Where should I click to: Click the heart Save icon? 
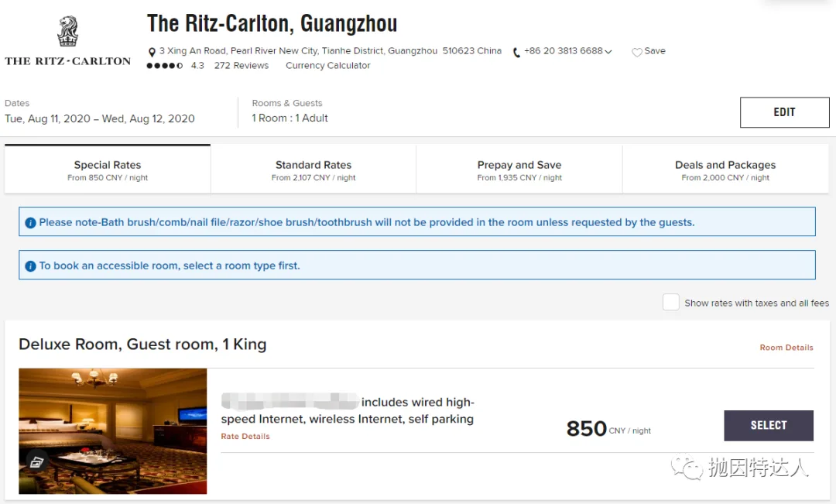click(636, 52)
